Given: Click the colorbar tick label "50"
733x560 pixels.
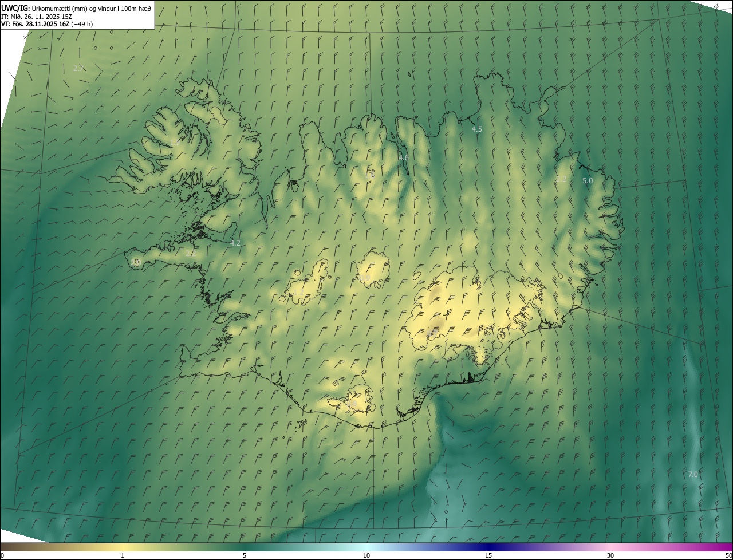Looking at the screenshot, I should point(728,555).
